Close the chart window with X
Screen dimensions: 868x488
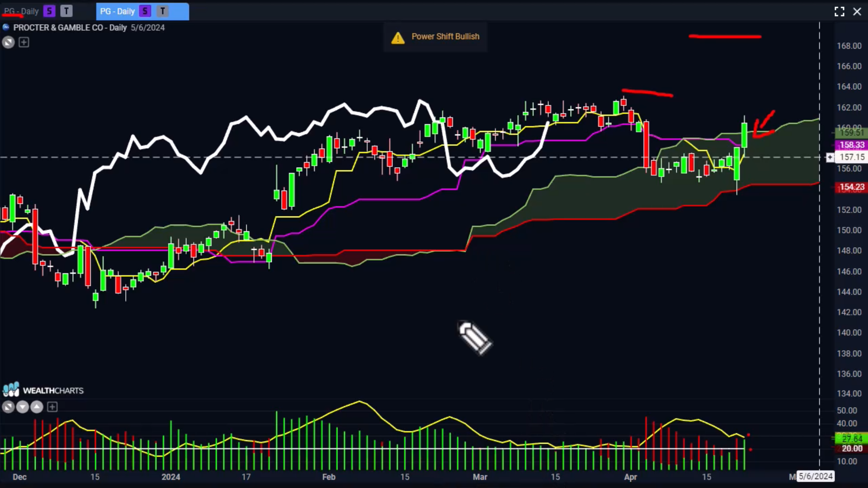click(857, 12)
